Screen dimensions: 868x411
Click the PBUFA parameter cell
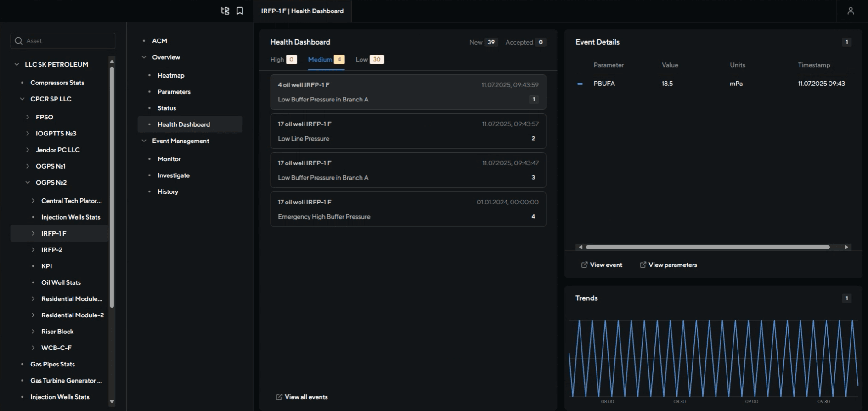coord(604,84)
